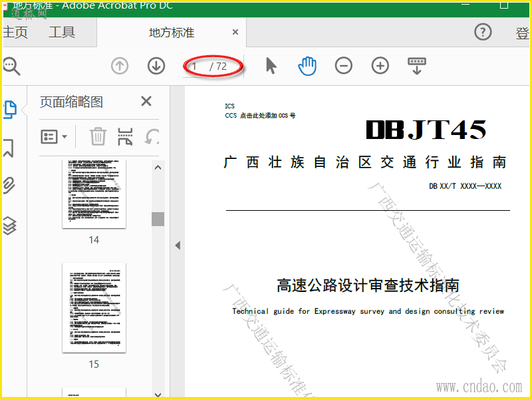Delete selected page with trash icon
This screenshot has height=399, width=532.
point(98,136)
